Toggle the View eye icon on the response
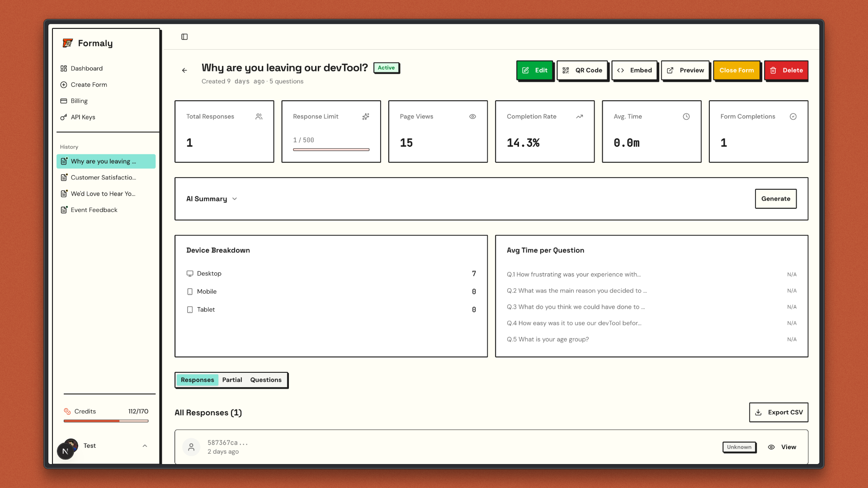The width and height of the screenshot is (868, 488). 772,447
